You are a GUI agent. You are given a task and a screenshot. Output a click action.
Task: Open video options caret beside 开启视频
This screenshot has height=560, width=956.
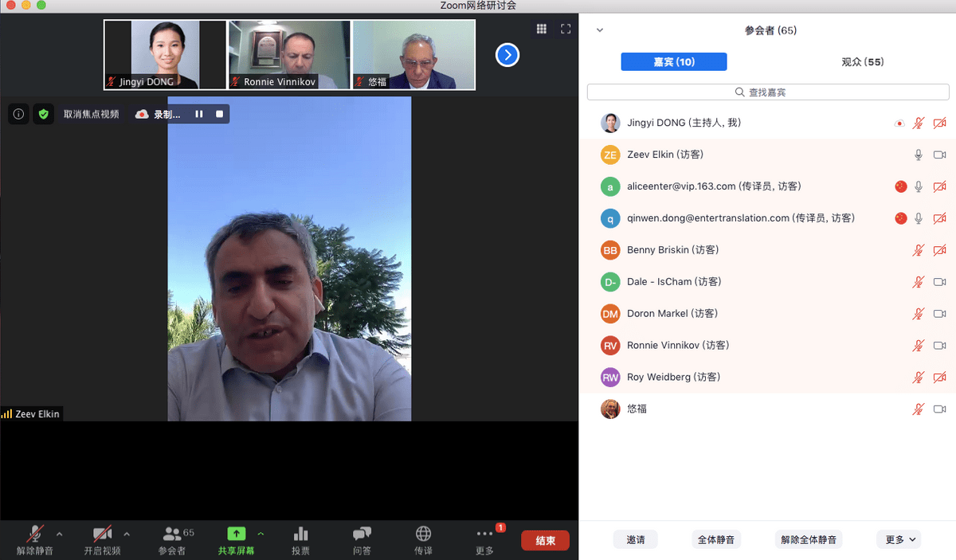(x=127, y=534)
